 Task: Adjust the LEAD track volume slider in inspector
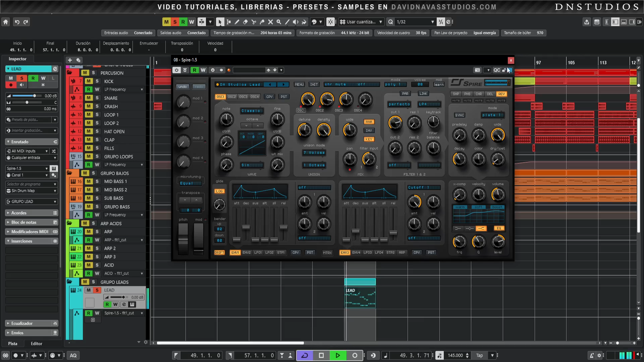coord(35,96)
